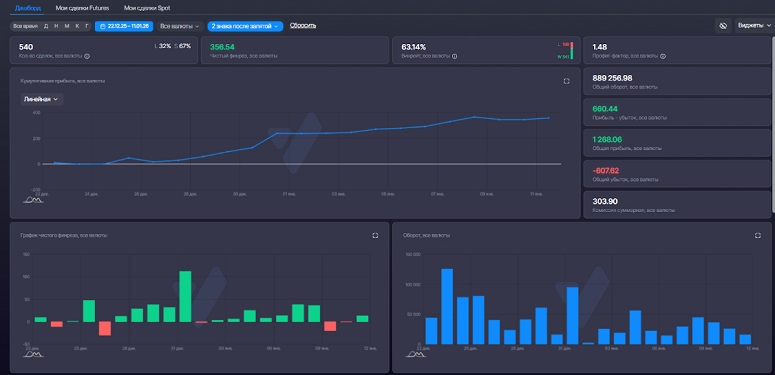This screenshot has width=775, height=375.
Task: Click chart logo icon under cumulative profit graph
Action: (x=33, y=200)
